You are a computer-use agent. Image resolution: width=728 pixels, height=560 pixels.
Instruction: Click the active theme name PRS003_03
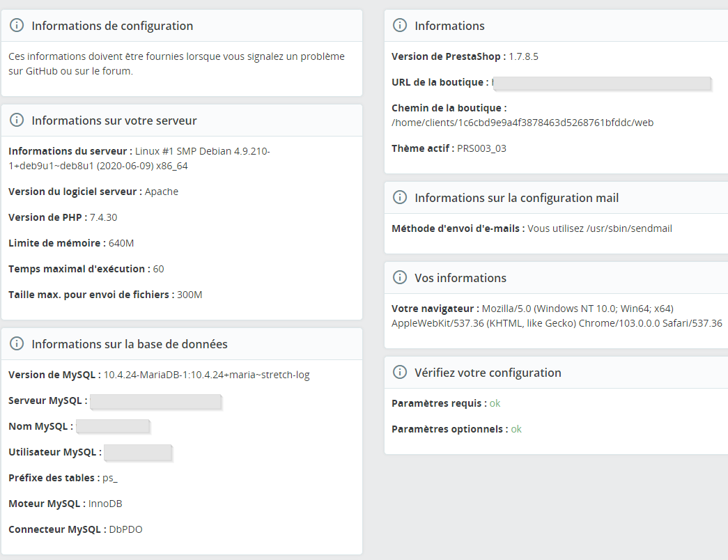click(x=482, y=148)
